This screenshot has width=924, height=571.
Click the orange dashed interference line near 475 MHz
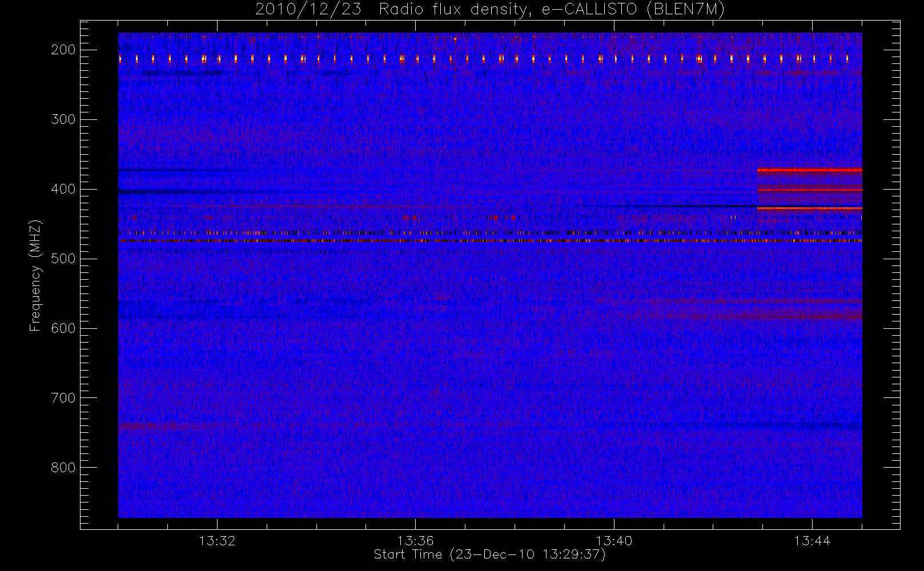490,241
